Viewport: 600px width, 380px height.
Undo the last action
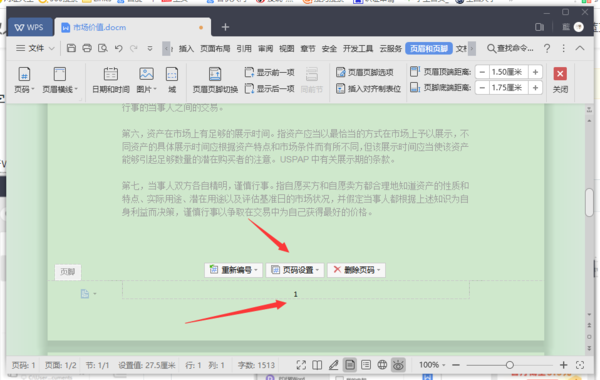119,48
